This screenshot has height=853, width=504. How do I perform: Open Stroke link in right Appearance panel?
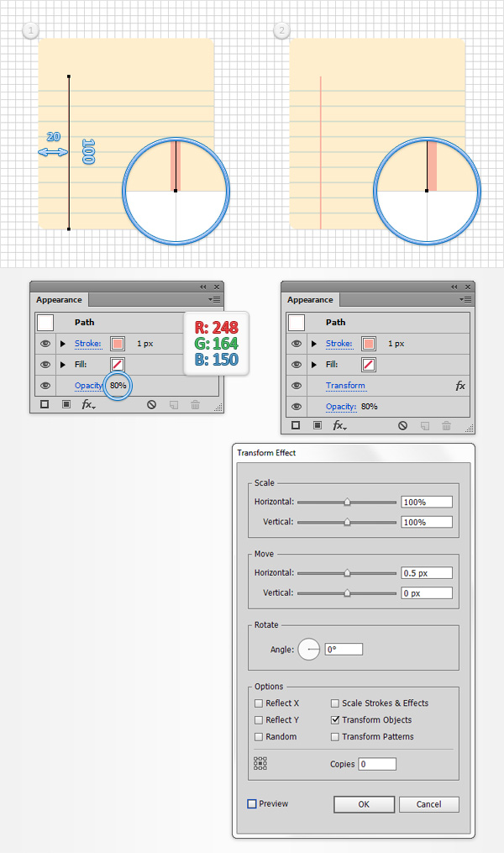[339, 344]
